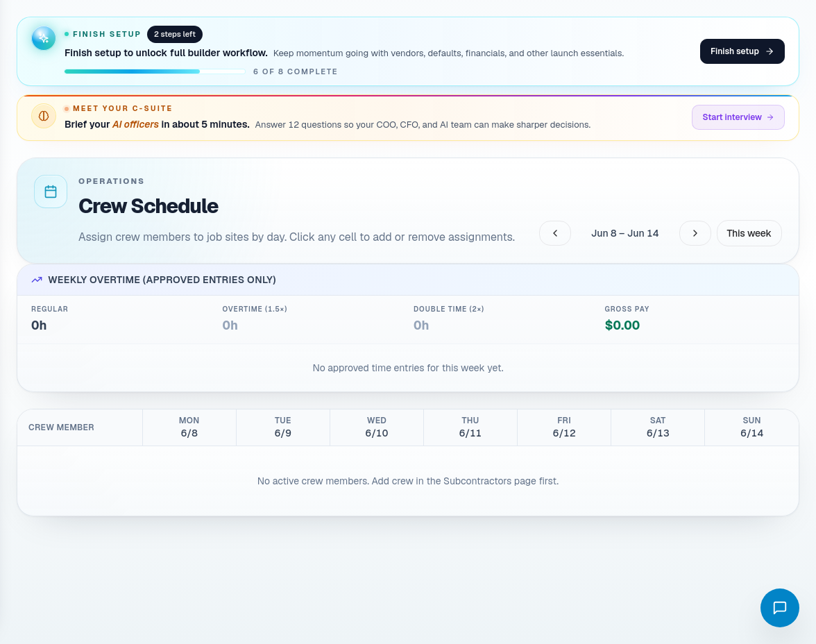Click the Double Time (2×) 0h value

coord(421,325)
